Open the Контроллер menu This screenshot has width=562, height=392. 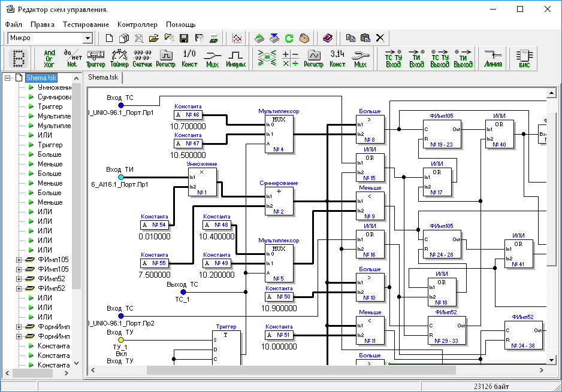click(137, 25)
